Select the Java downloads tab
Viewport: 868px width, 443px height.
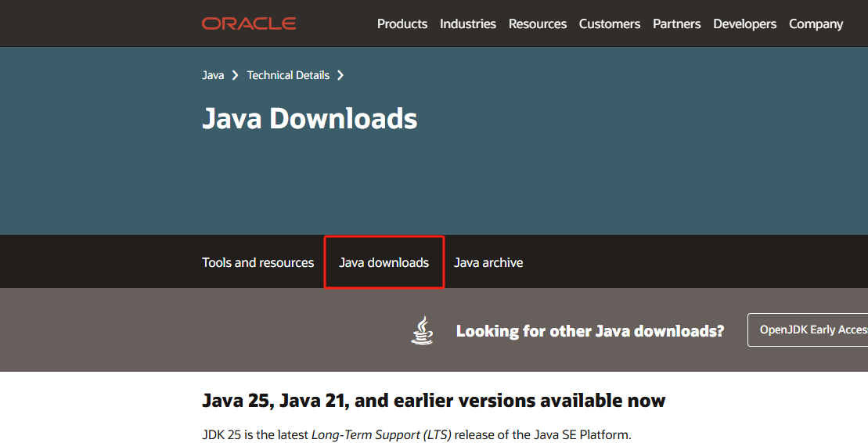click(x=384, y=262)
